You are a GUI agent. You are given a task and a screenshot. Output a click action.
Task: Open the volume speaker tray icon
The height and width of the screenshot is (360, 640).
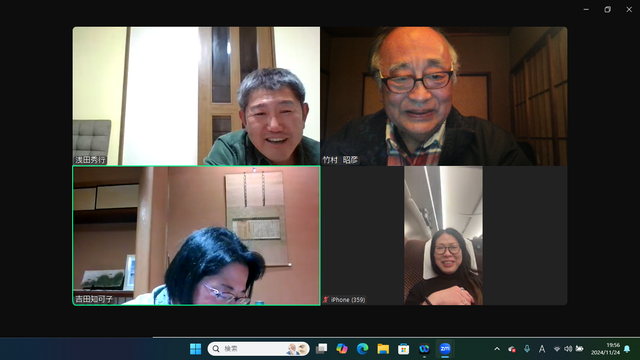click(x=568, y=349)
